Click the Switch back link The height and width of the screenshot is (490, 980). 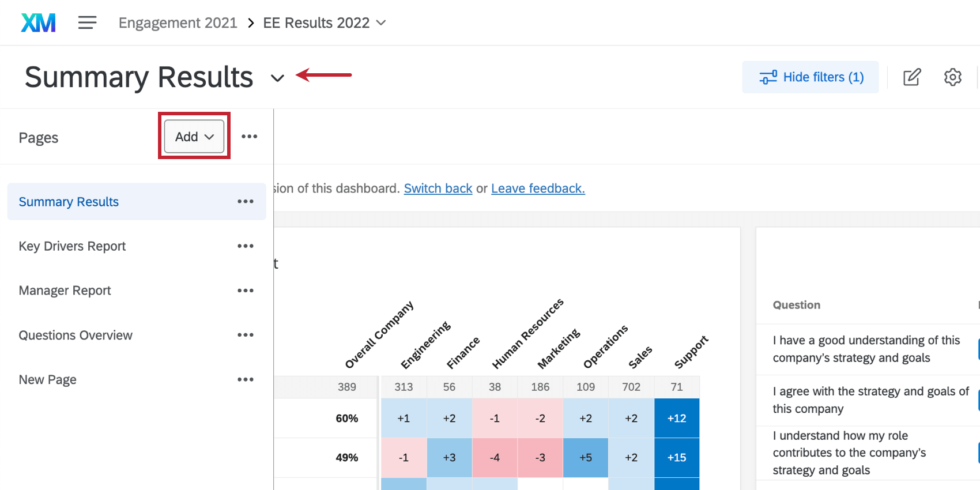[438, 188]
